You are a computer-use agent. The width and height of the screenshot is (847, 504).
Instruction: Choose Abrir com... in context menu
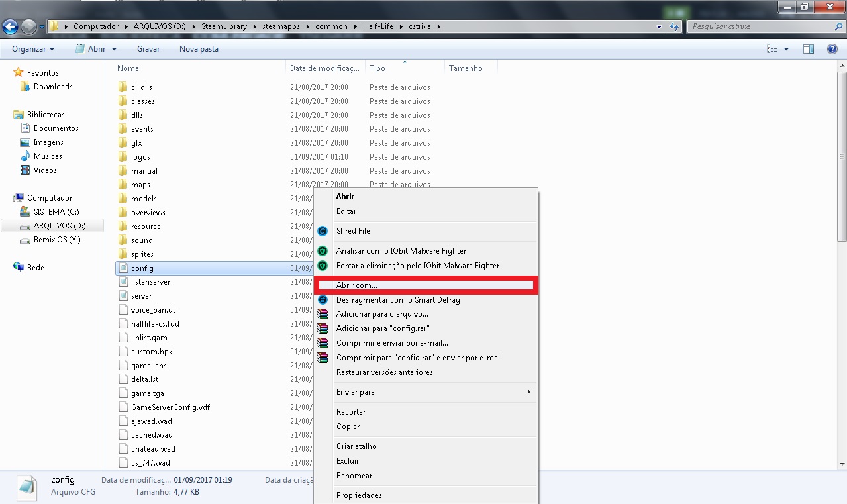click(x=426, y=285)
